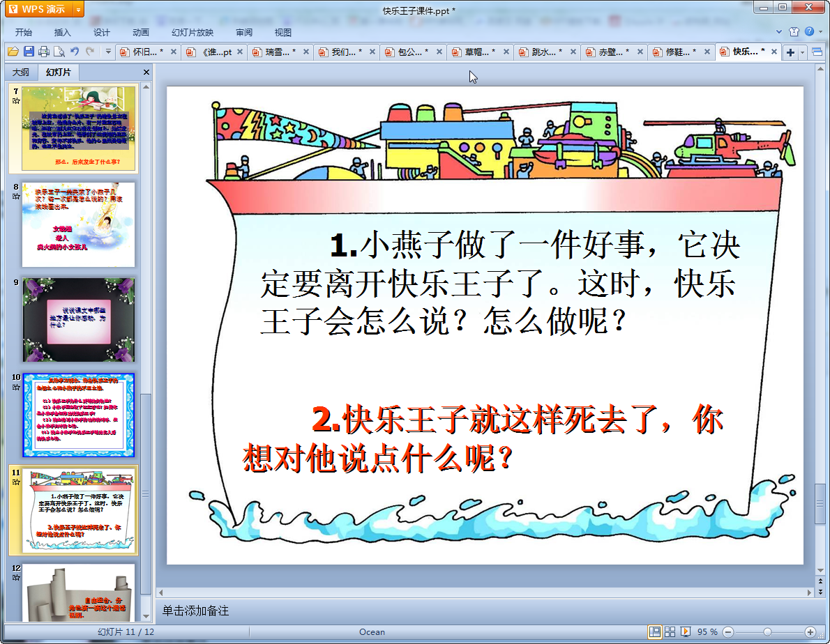Close the 瑞雪... document tab

click(x=306, y=52)
